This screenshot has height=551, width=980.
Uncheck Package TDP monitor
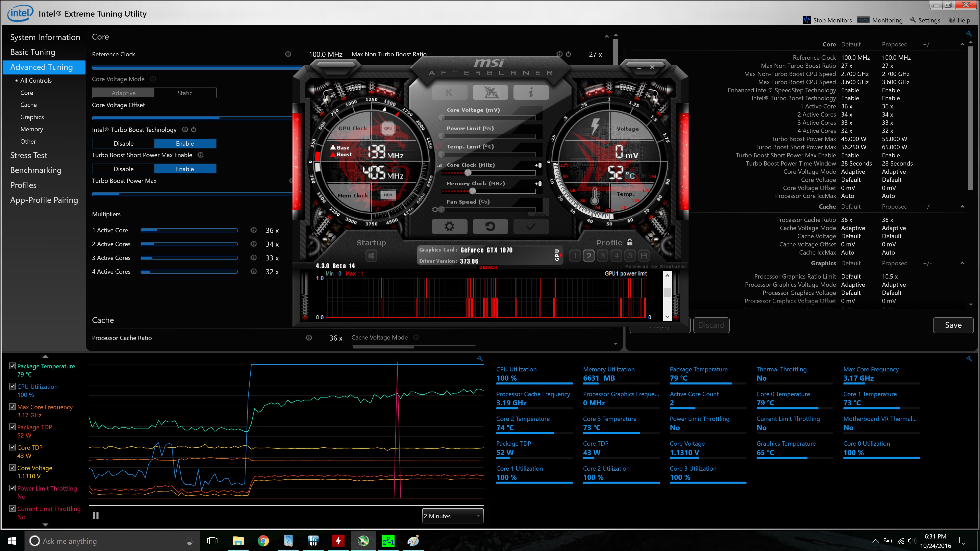point(13,427)
